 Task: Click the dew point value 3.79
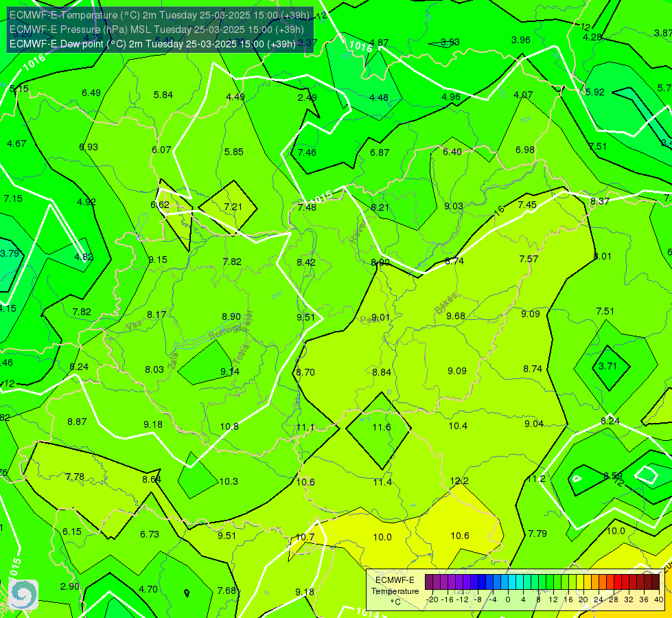point(10,253)
